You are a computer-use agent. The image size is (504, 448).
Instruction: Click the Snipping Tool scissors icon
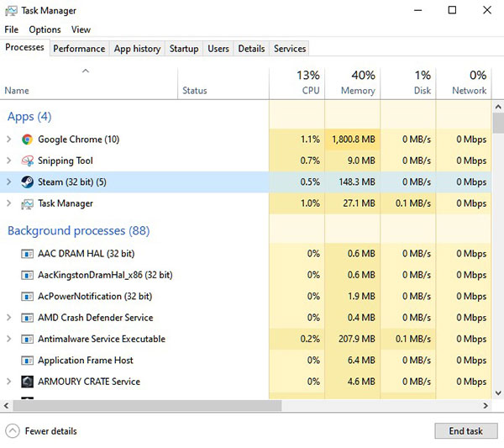coord(27,161)
